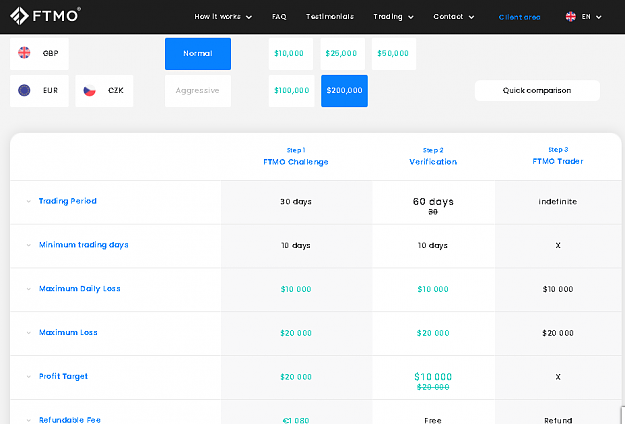
Task: Click the €1 080 refundable fee value
Action: (296, 420)
